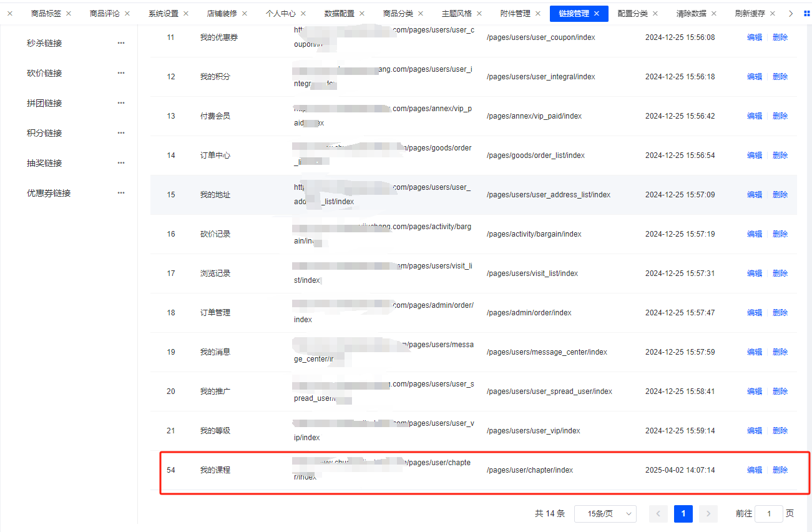Click the /pages/users/user_vip/index path cell
Screen dimensions: 812x532
click(x=534, y=431)
